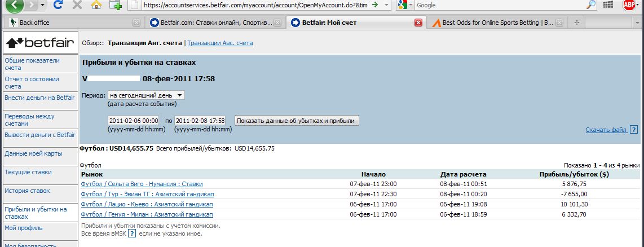Stop loading with the X icon
This screenshot has height=247, width=644.
[77, 5]
